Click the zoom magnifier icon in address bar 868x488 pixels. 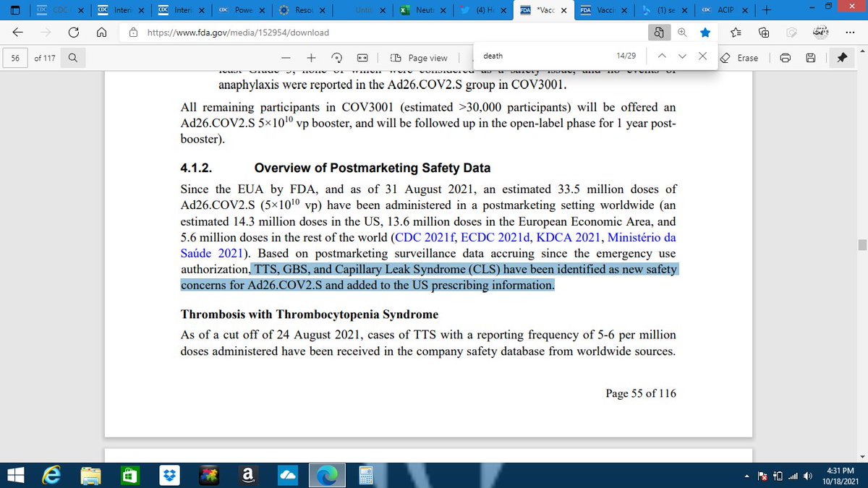682,33
